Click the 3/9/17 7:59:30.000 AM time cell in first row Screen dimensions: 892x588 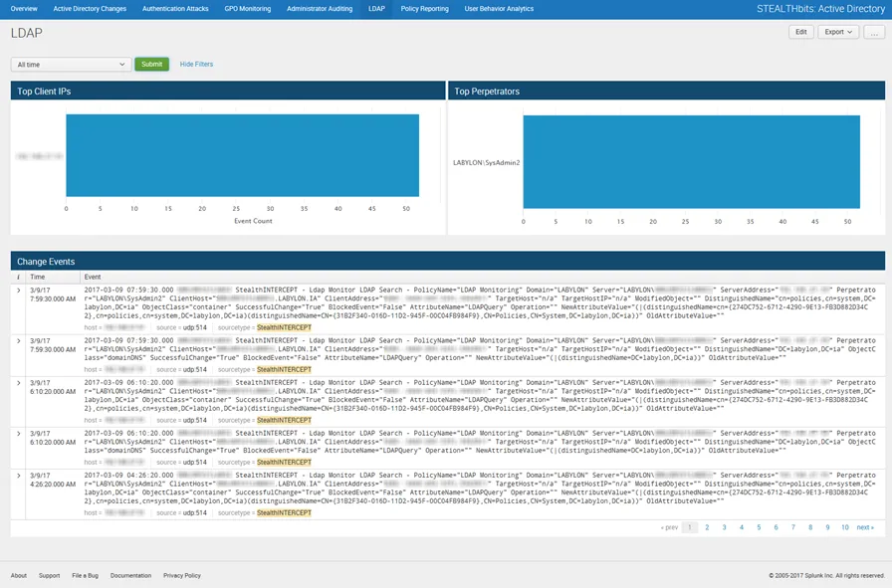(53, 294)
